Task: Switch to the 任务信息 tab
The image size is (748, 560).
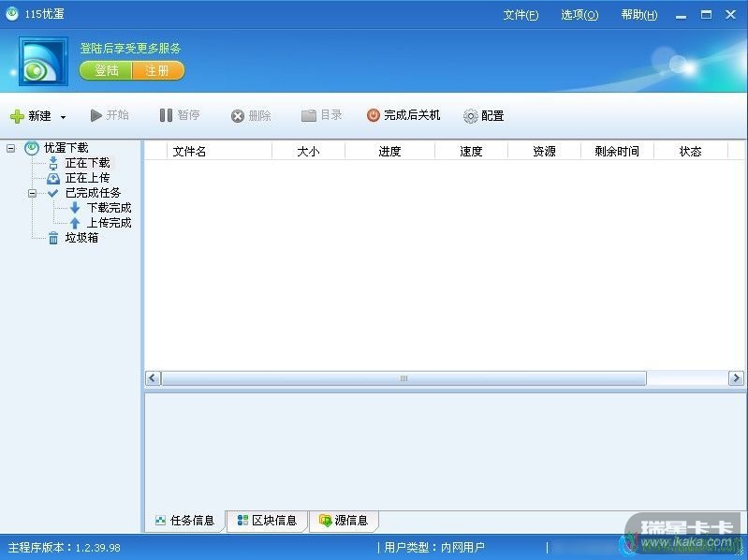Action: pos(185,521)
